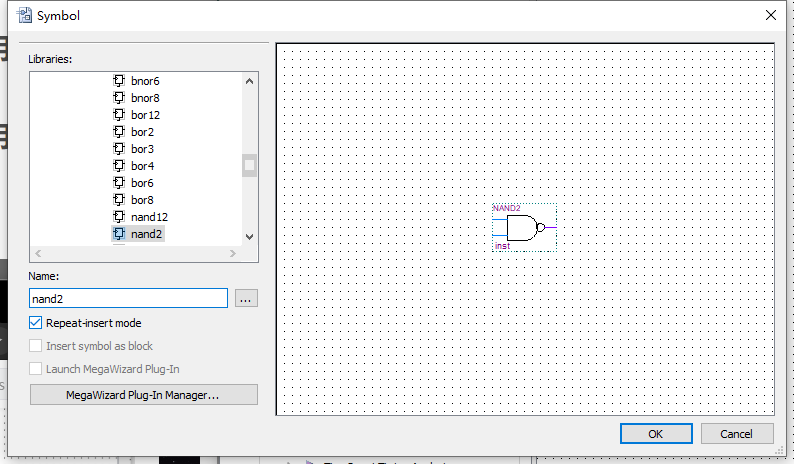Select bnor8 in the libraries list
This screenshot has height=464, width=794.
point(145,98)
